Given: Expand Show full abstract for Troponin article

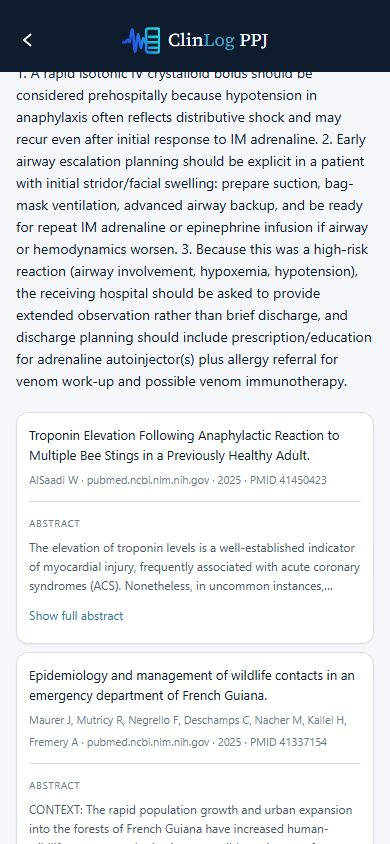Looking at the screenshot, I should click(x=76, y=616).
